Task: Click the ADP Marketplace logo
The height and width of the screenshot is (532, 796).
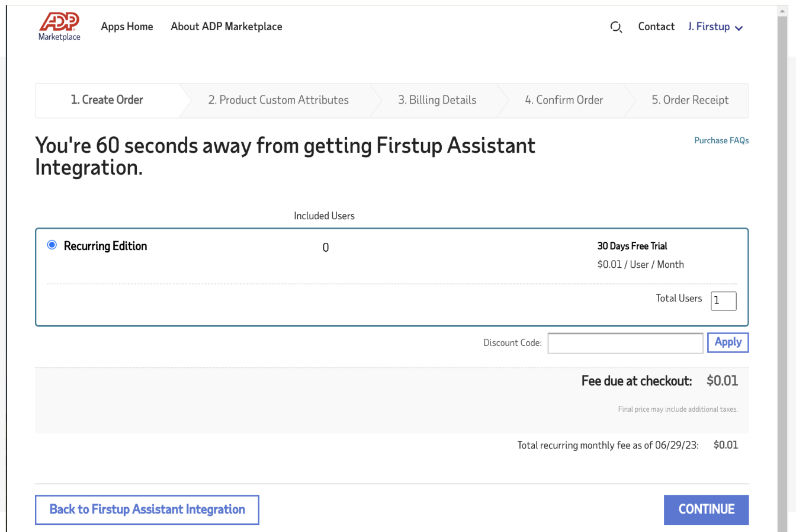Action: [59, 27]
